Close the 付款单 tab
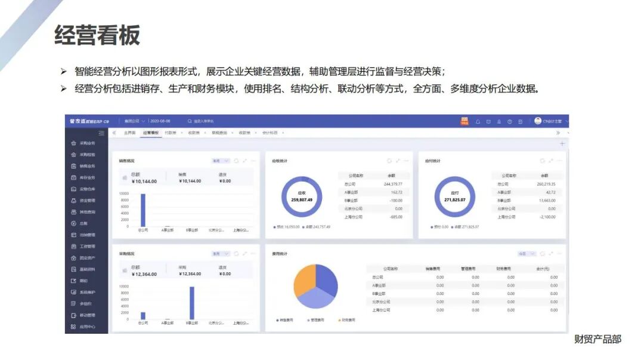The height and width of the screenshot is (363, 644). [x=181, y=133]
